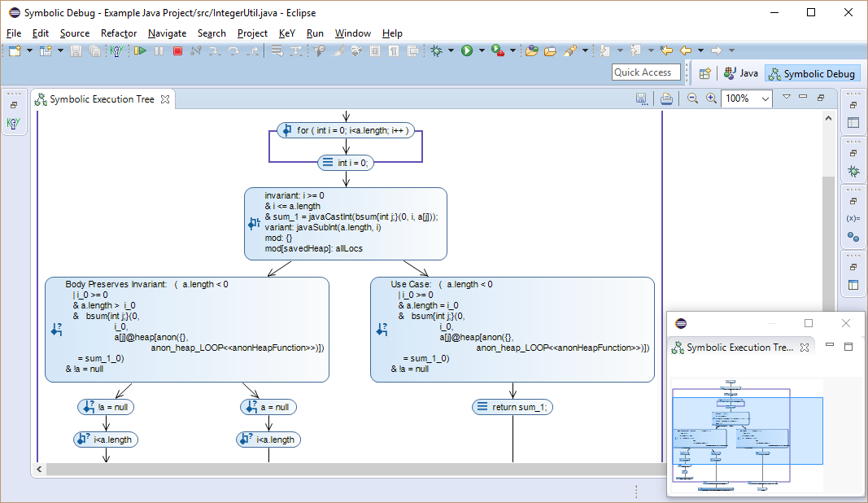Select the Symbolic Debug perspective button
Viewport: 868px width, 503px height.
pyautogui.click(x=812, y=74)
